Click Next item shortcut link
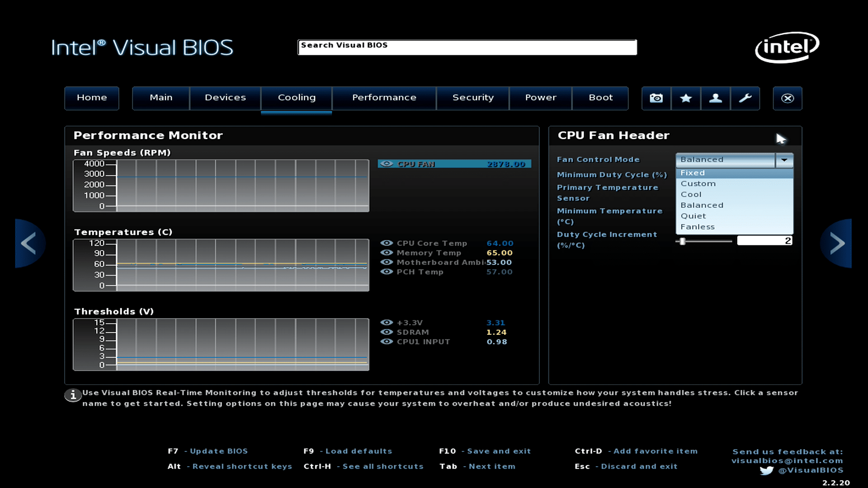 click(x=492, y=466)
